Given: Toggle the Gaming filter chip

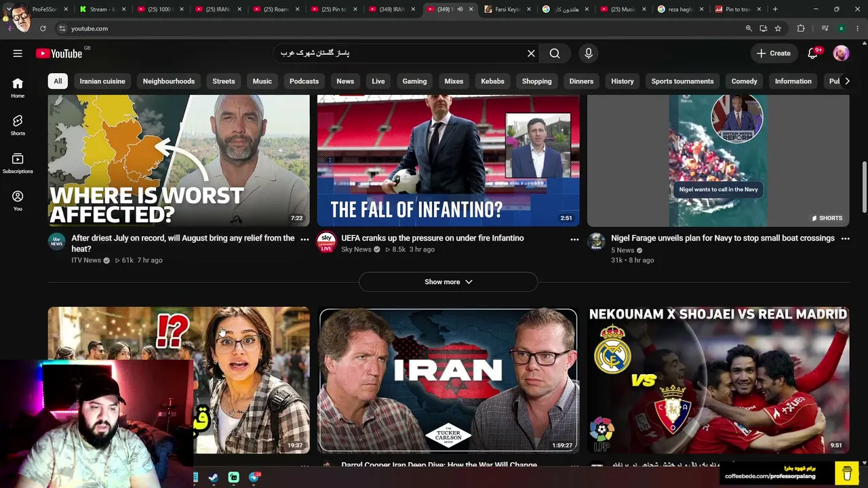Looking at the screenshot, I should tap(414, 81).
